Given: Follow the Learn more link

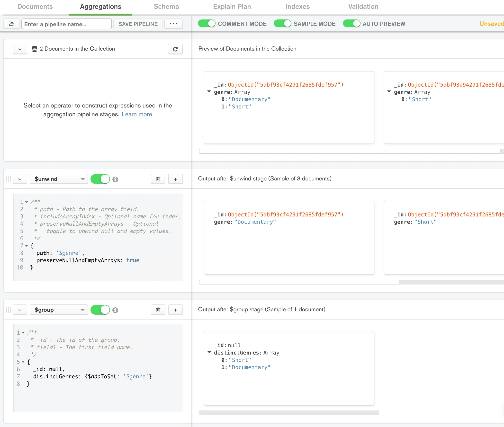Looking at the screenshot, I should pyautogui.click(x=137, y=114).
